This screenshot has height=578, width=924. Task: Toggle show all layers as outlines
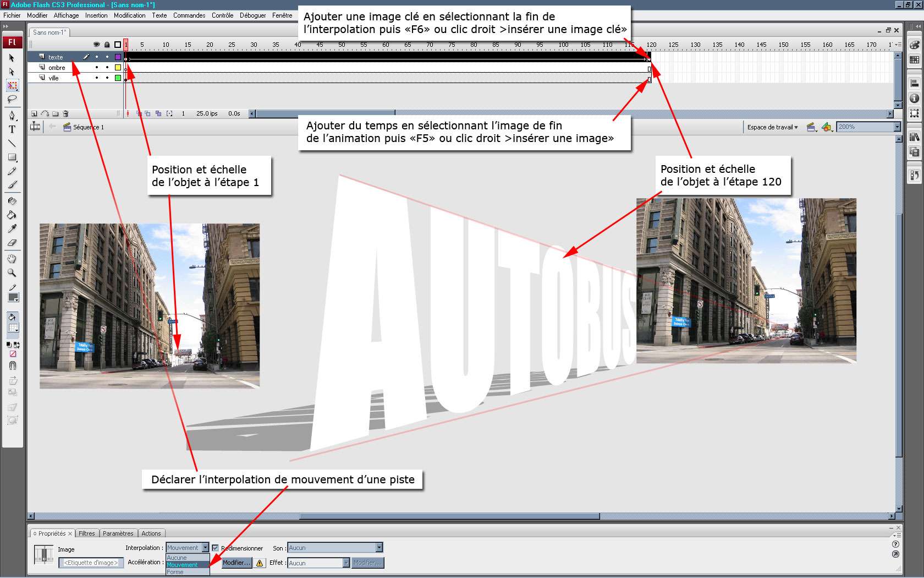click(118, 45)
